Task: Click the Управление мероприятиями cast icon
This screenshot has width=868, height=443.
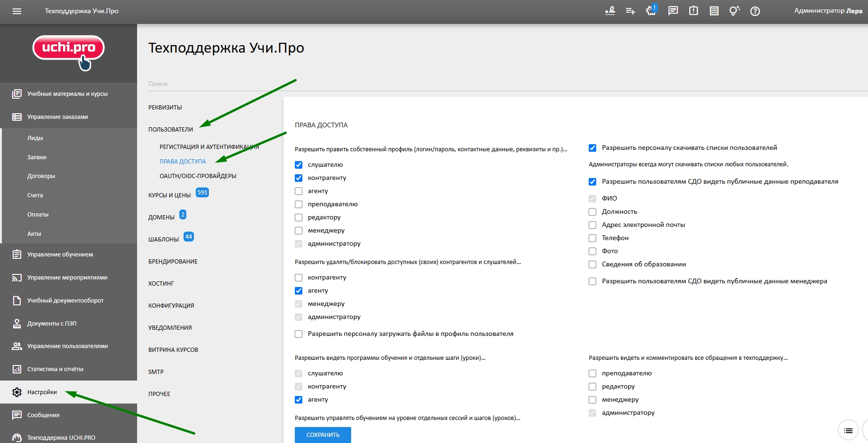Action: [17, 278]
